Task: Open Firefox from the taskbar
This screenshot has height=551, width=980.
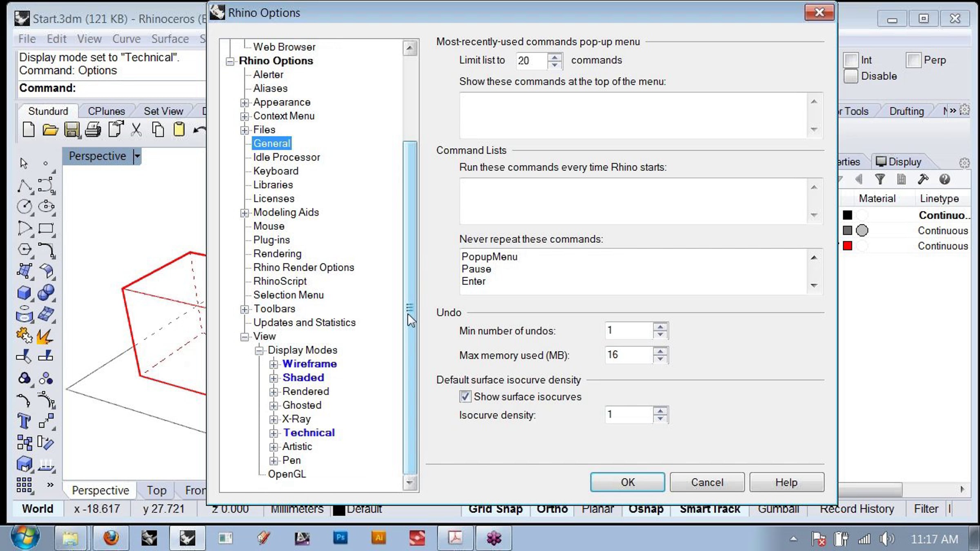Action: [x=111, y=538]
